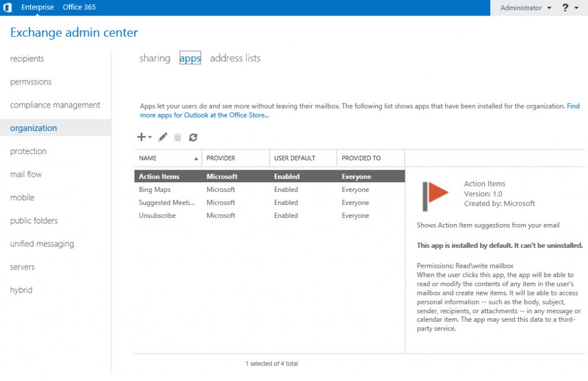Screen dimensions: 588x381
Task: Select Suggested Meeti... row
Action: click(x=270, y=203)
